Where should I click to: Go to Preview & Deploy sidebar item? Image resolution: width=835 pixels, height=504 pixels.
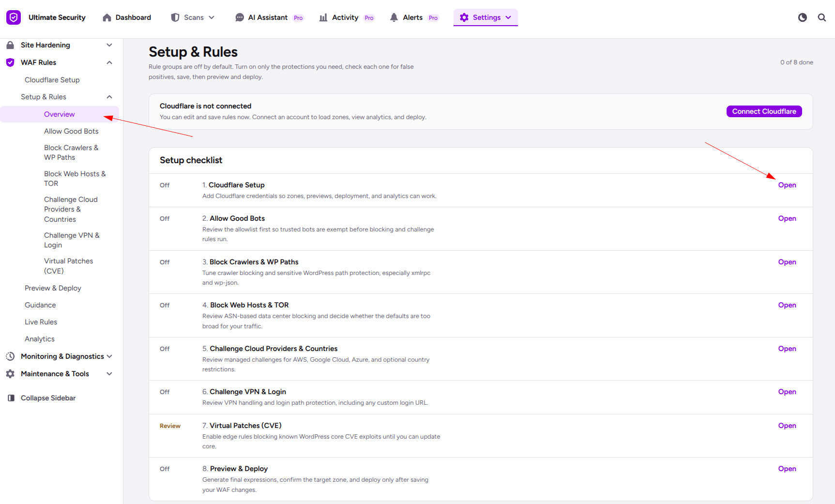(x=53, y=288)
